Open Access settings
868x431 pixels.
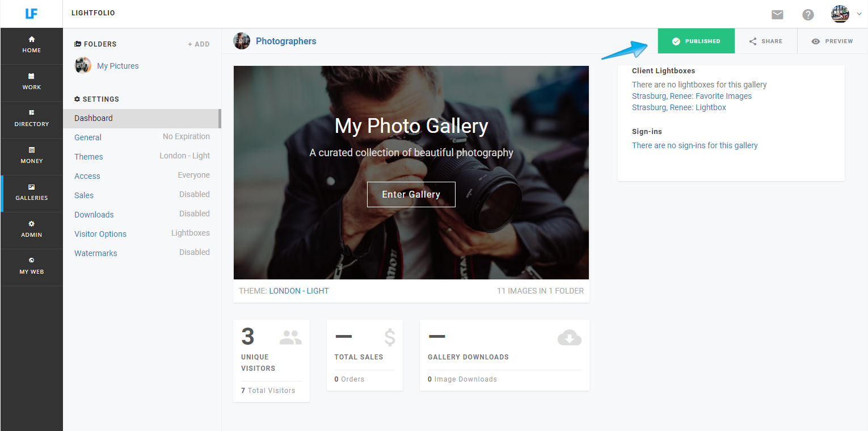coord(87,176)
